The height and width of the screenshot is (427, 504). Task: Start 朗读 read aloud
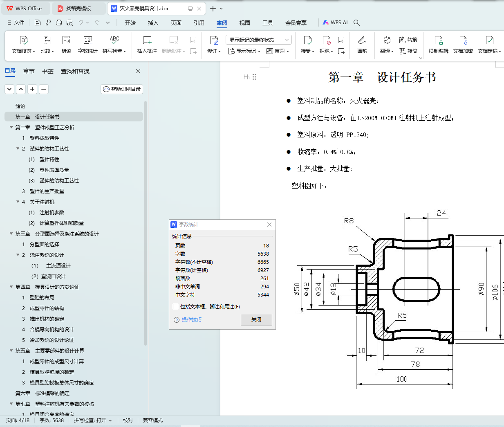tap(66, 45)
